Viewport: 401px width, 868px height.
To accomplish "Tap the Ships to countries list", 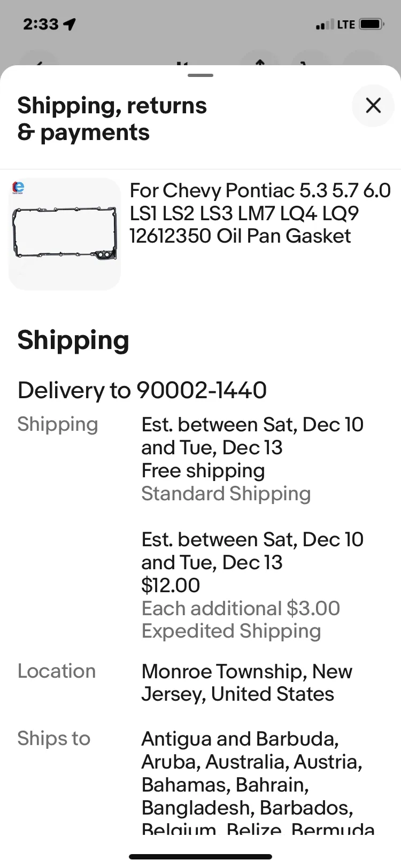I will point(252,783).
